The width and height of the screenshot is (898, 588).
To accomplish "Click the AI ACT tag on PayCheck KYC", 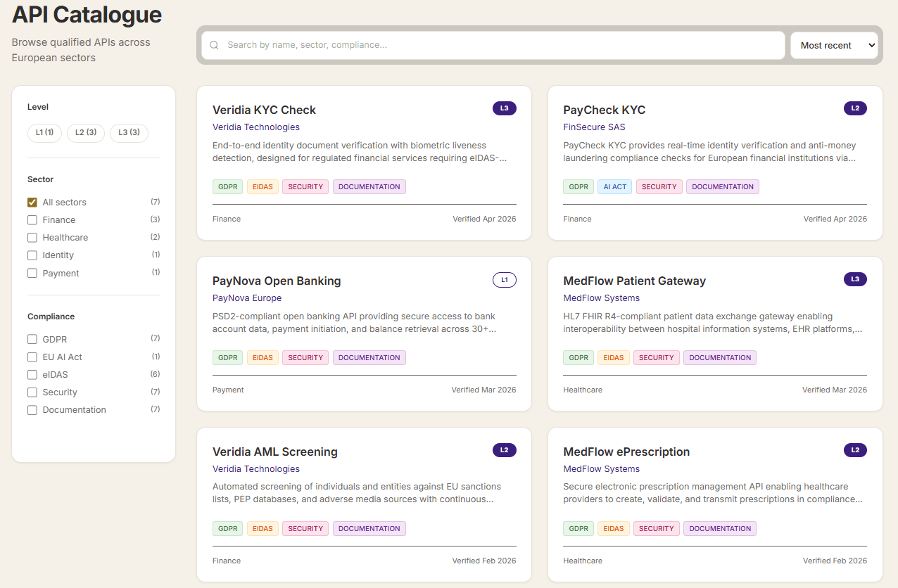I will pos(614,186).
